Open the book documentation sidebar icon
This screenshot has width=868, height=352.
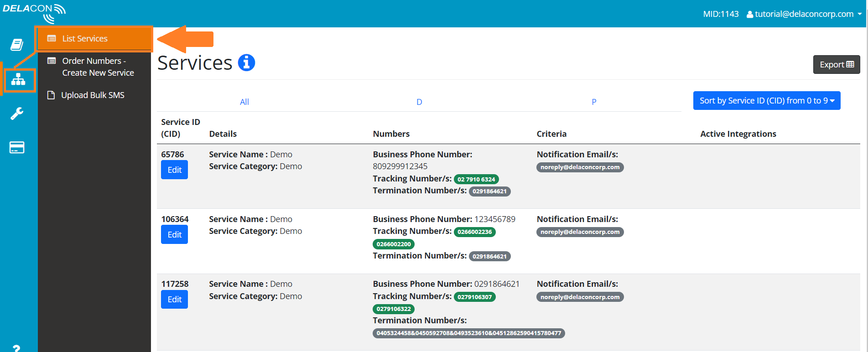tap(17, 45)
